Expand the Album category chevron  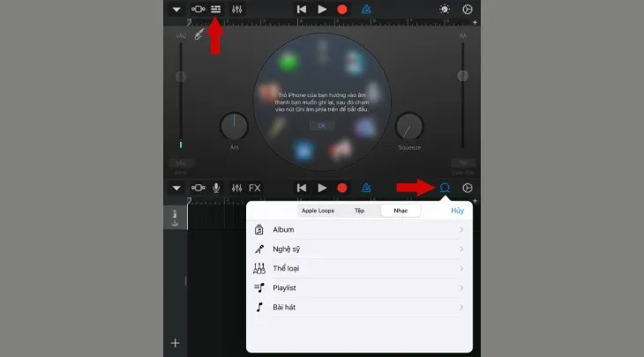click(x=461, y=230)
